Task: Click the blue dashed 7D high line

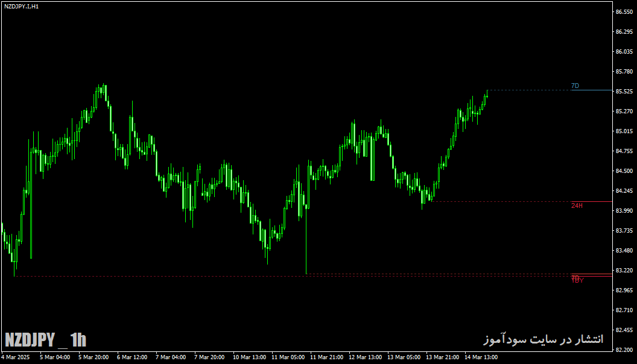Action: pos(528,90)
